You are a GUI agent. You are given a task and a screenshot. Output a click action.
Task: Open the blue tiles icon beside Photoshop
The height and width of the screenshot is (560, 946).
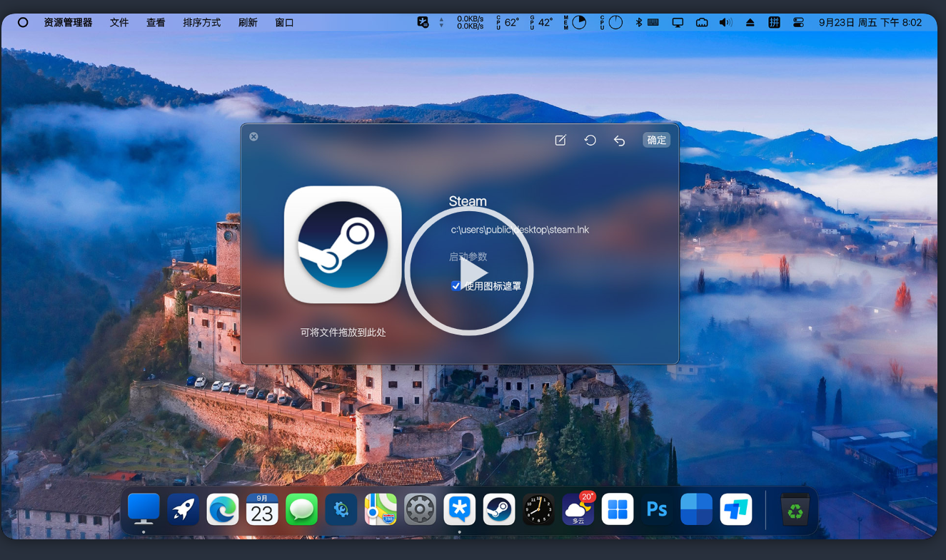[696, 510]
